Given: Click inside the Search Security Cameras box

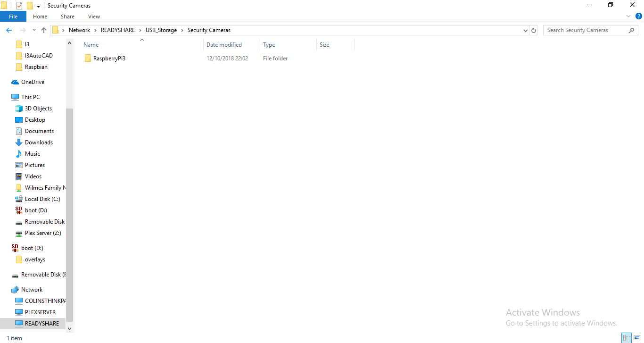Looking at the screenshot, I should coord(585,30).
